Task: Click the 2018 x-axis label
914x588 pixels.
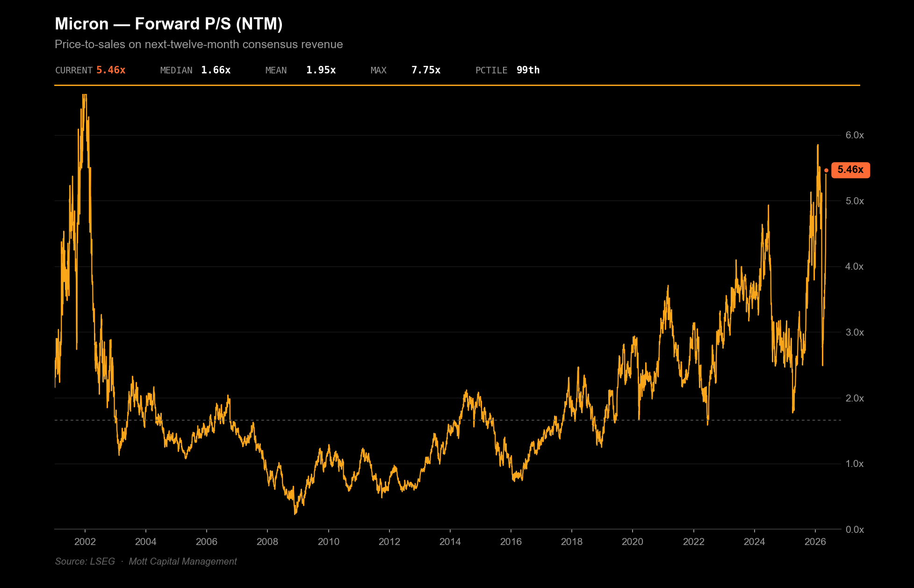Action: click(x=572, y=542)
